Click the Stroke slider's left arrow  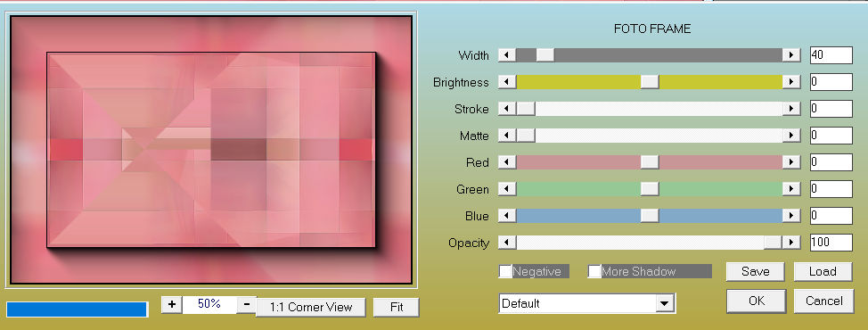tap(507, 109)
